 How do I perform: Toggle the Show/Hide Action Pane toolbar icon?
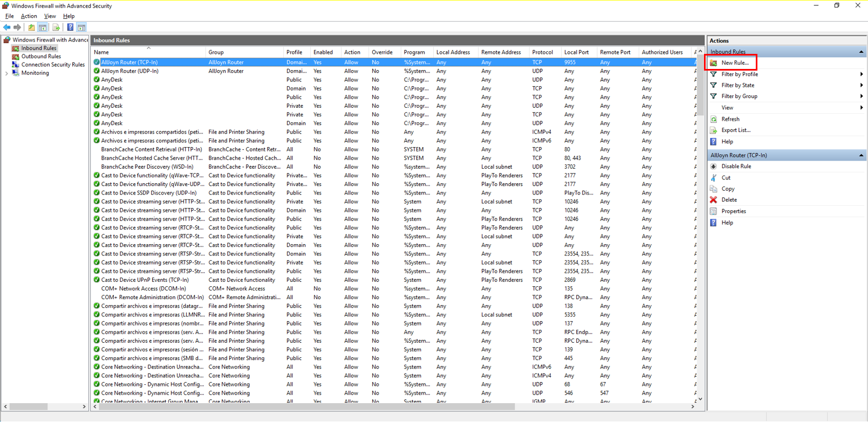(81, 27)
